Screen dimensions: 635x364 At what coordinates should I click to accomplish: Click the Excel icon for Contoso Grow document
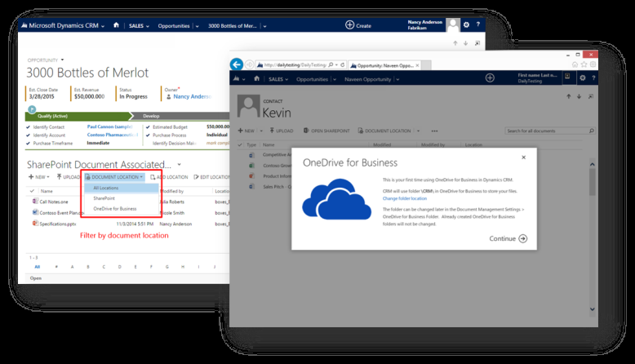[x=251, y=166]
